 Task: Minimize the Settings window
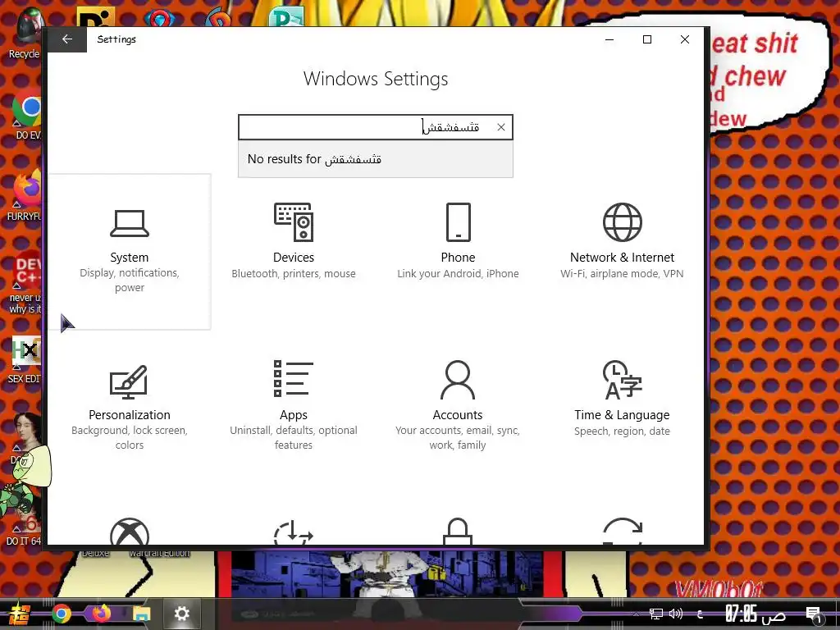[x=609, y=39]
